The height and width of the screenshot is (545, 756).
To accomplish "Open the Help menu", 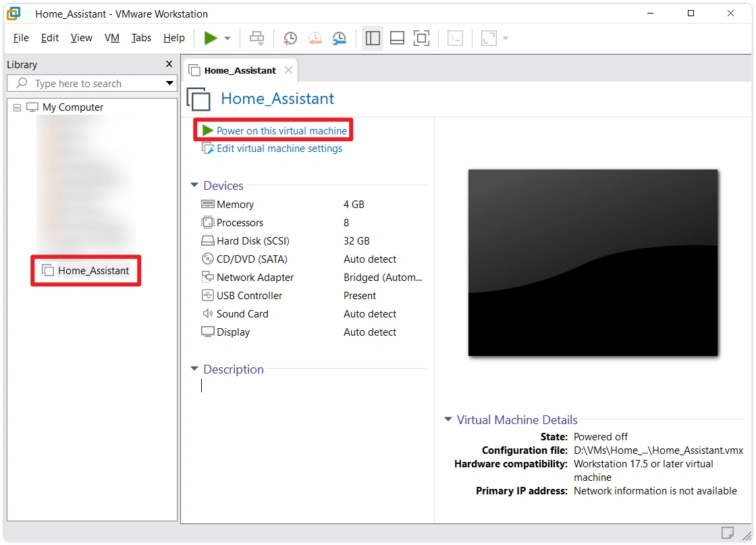I will click(x=173, y=38).
